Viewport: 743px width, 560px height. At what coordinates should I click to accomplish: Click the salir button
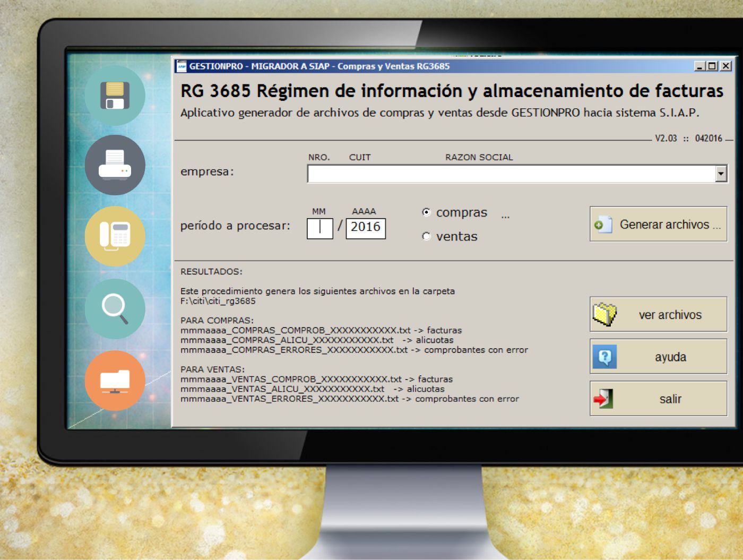tap(658, 399)
